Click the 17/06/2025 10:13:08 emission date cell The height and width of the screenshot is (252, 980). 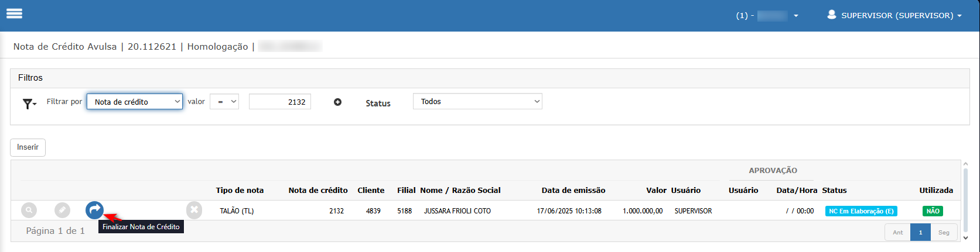click(569, 211)
